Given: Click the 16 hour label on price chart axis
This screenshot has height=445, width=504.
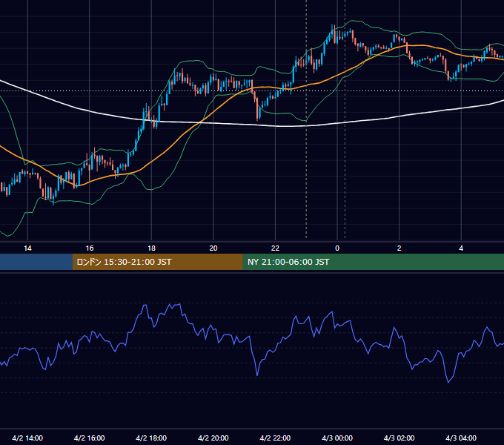Looking at the screenshot, I should click(90, 248).
